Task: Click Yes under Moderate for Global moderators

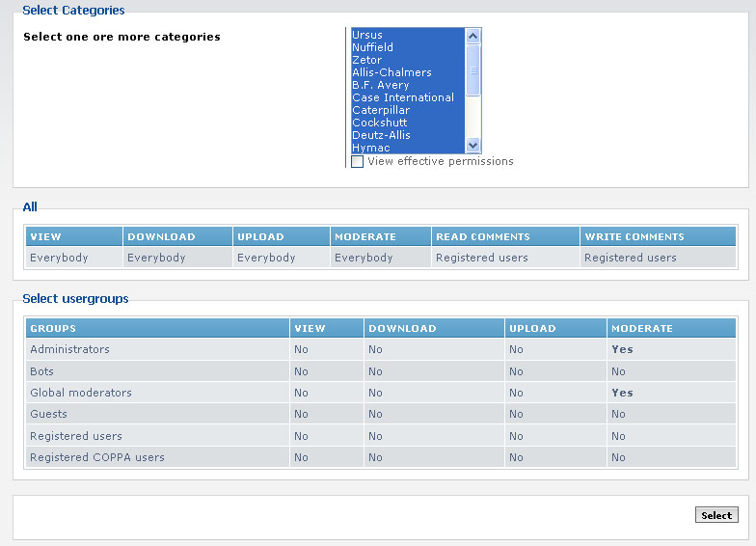Action: pyautogui.click(x=622, y=393)
